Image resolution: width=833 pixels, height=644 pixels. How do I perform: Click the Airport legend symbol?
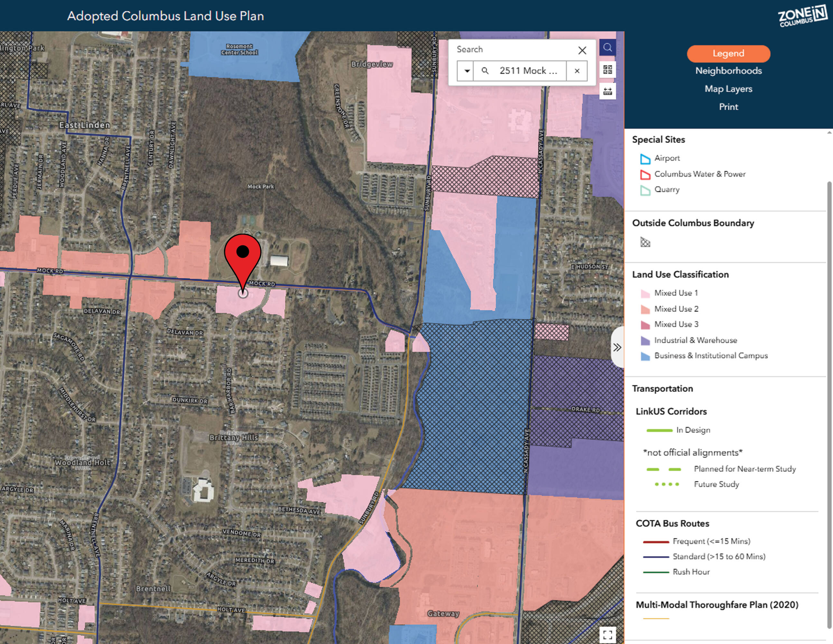pos(645,158)
